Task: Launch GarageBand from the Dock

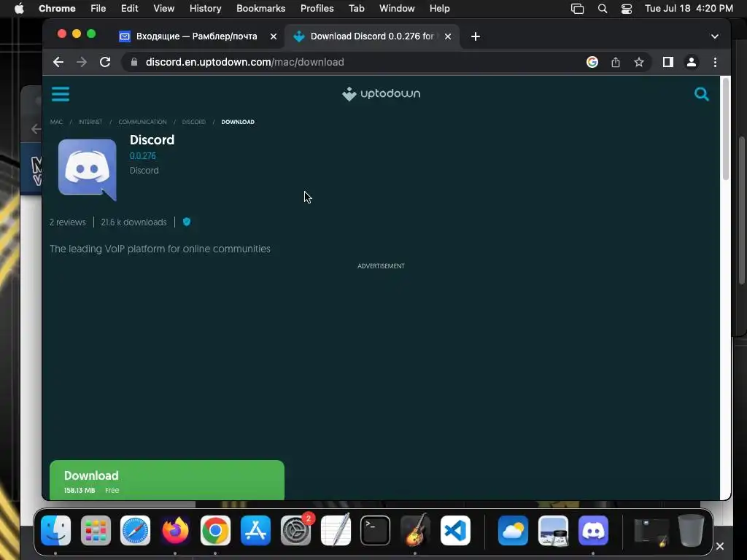Action: [415, 530]
